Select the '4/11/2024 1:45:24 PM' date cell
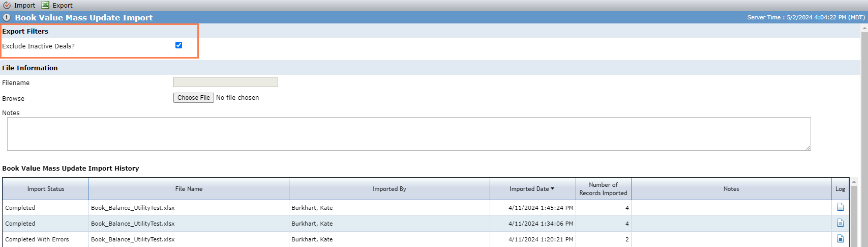 tap(533, 208)
